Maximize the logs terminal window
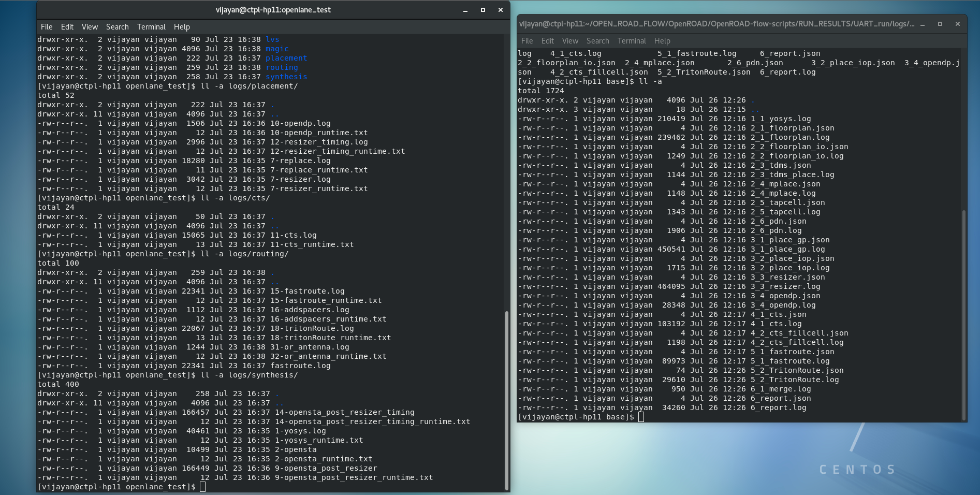The height and width of the screenshot is (495, 980). [x=940, y=23]
